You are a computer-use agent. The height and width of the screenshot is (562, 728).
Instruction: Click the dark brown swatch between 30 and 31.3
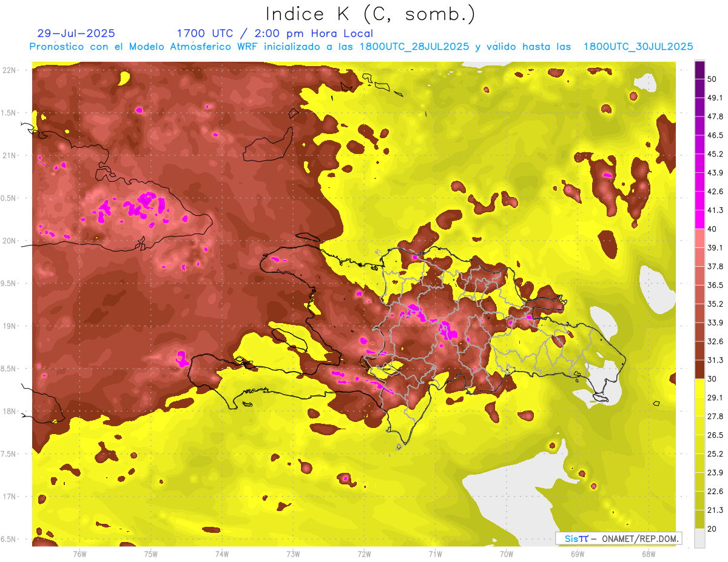pos(699,369)
